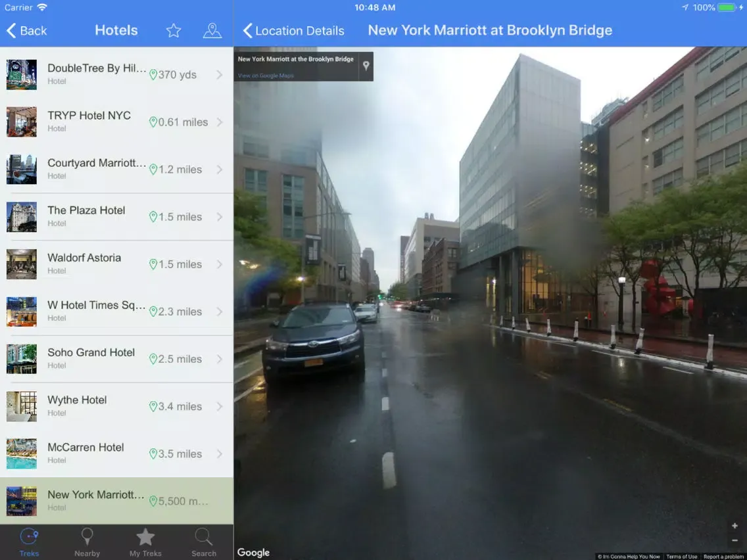The width and height of the screenshot is (747, 560).
Task: Open DoubleTree By Hilton chevron
Action: pos(219,75)
